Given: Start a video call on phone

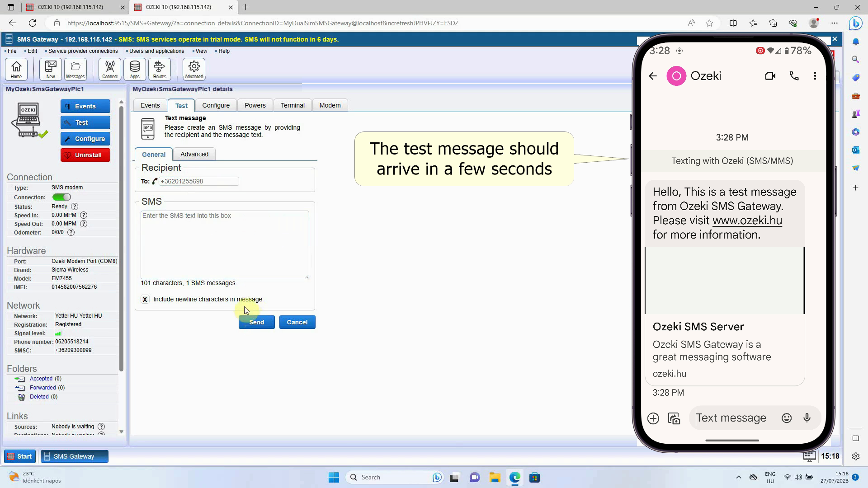Looking at the screenshot, I should 770,76.
